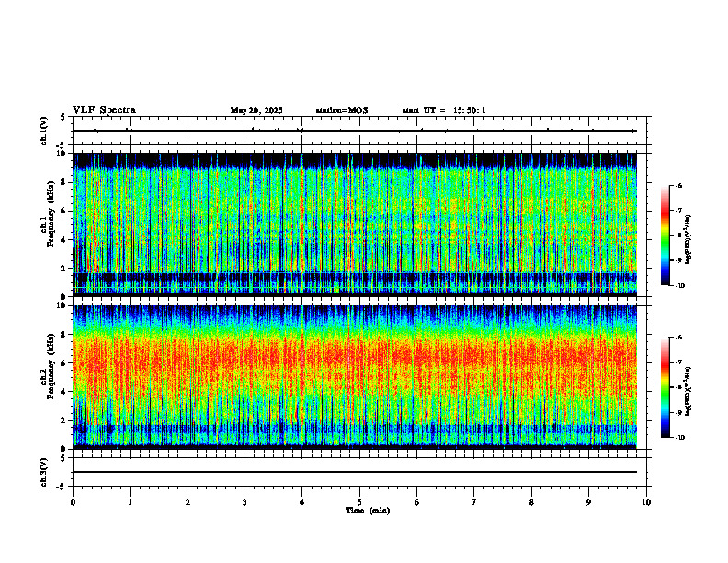Viewport: 728px width, 563px height.
Task: Click time axis tick label "2"
Action: (x=188, y=502)
